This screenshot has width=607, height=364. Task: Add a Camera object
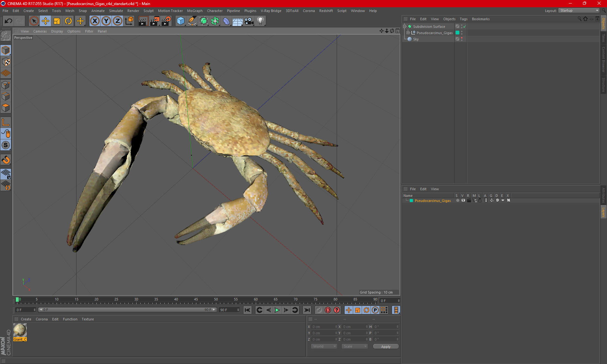[x=249, y=21]
